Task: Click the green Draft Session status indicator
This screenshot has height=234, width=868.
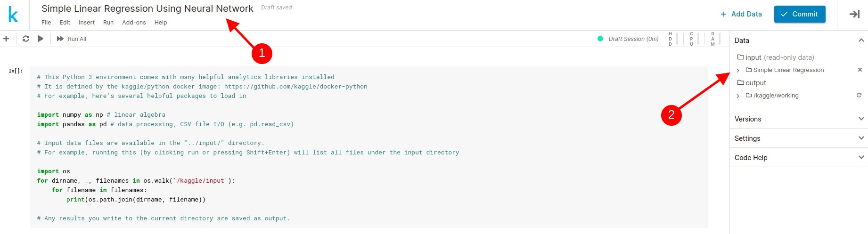Action: [600, 39]
